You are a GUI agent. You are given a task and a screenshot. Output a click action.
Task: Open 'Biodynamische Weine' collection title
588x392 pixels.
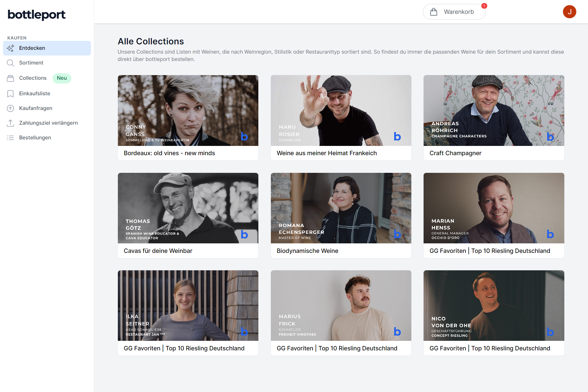[x=307, y=251]
